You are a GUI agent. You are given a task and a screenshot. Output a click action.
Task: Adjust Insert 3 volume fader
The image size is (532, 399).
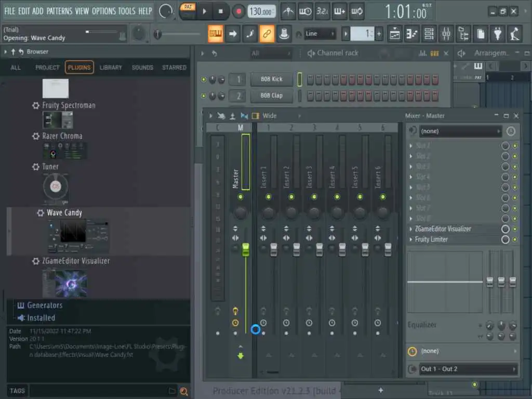coord(320,249)
